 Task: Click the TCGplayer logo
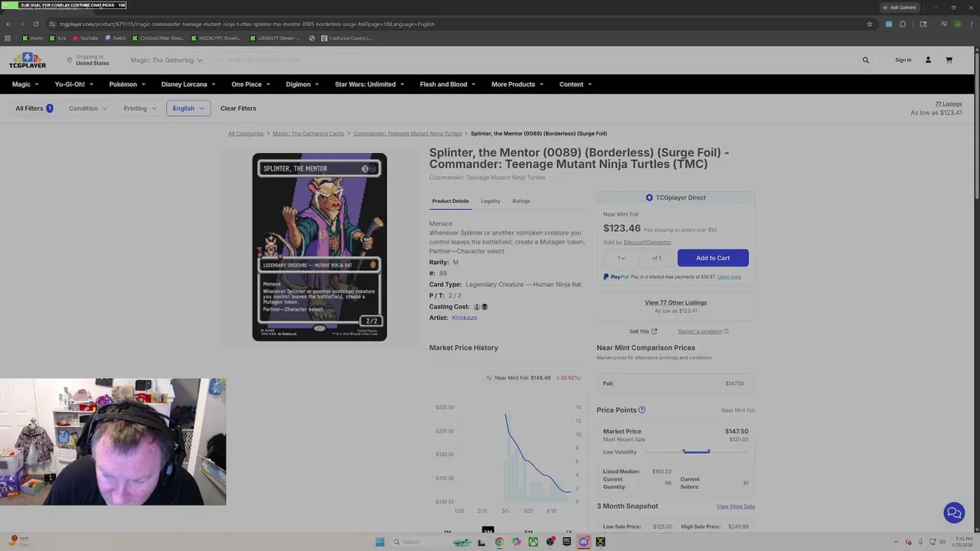click(28, 60)
